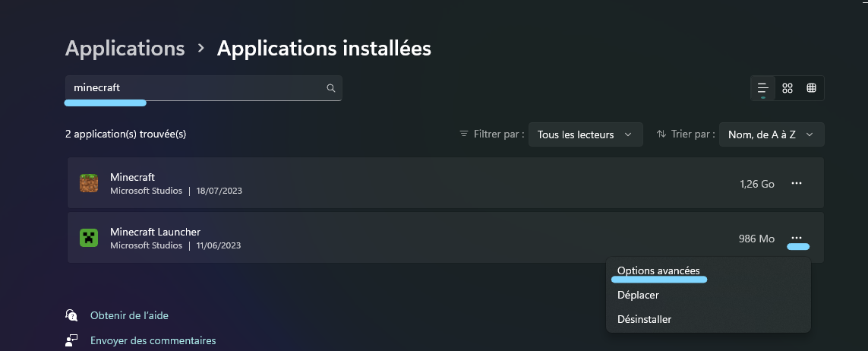This screenshot has width=868, height=351.
Task: Click the feedback person icon
Action: [x=71, y=340]
